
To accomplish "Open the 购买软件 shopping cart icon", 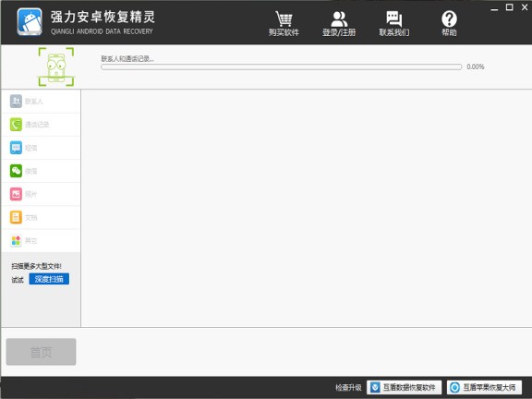I will (284, 18).
